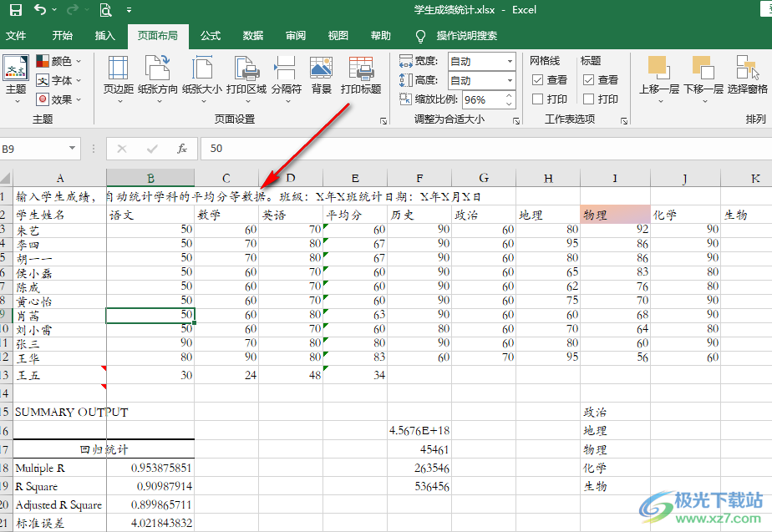Switch to View (视图) tab
The image size is (772, 532).
click(338, 35)
